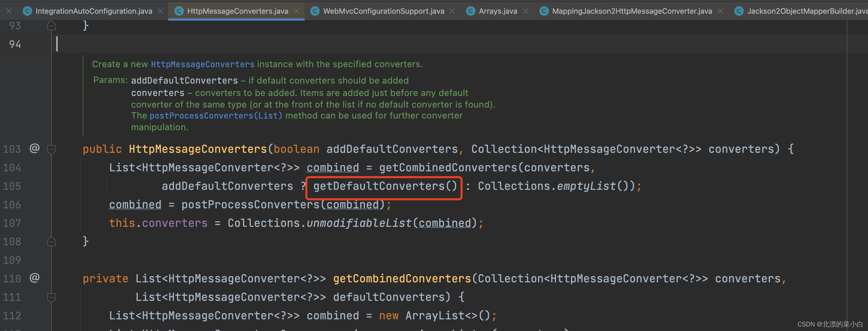The image size is (868, 331).
Task: Click class icon on IntegrationAutoConfiguration.java tab
Action: (27, 11)
